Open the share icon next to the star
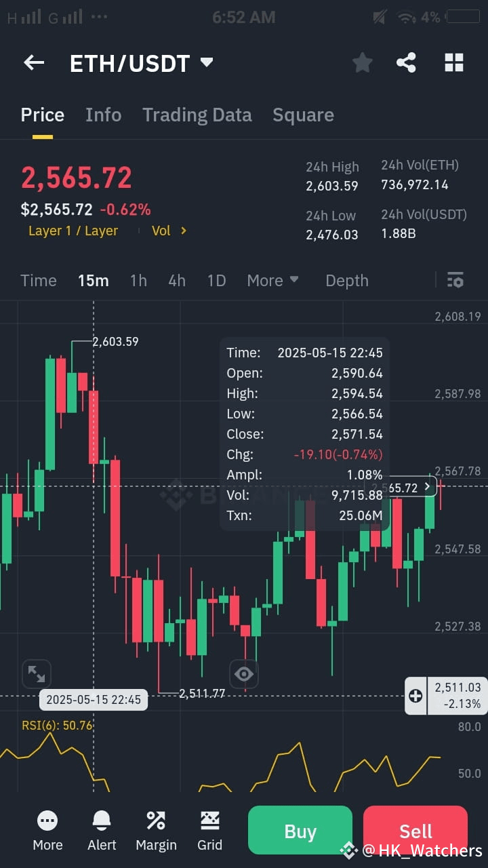The width and height of the screenshot is (488, 868). 406,62
